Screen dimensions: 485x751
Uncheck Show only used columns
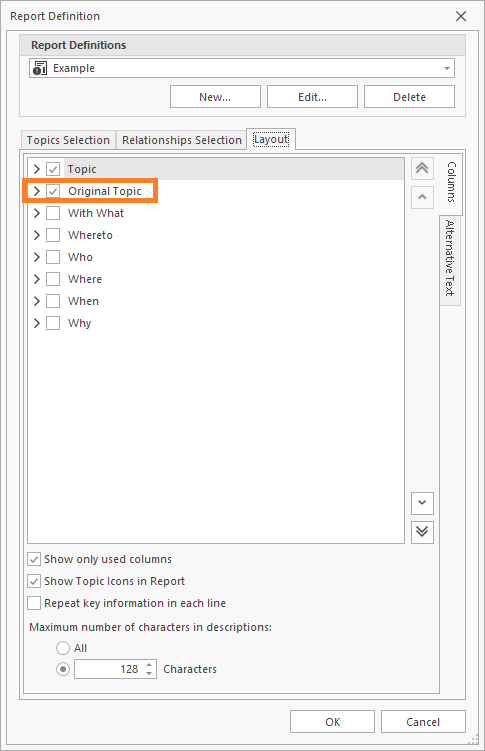click(x=34, y=559)
